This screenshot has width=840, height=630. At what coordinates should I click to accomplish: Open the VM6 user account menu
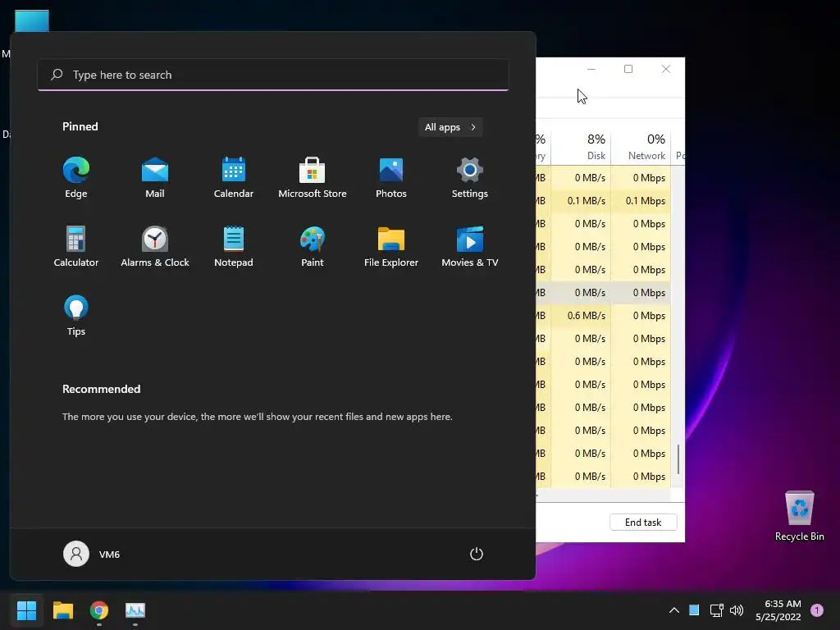click(x=92, y=554)
